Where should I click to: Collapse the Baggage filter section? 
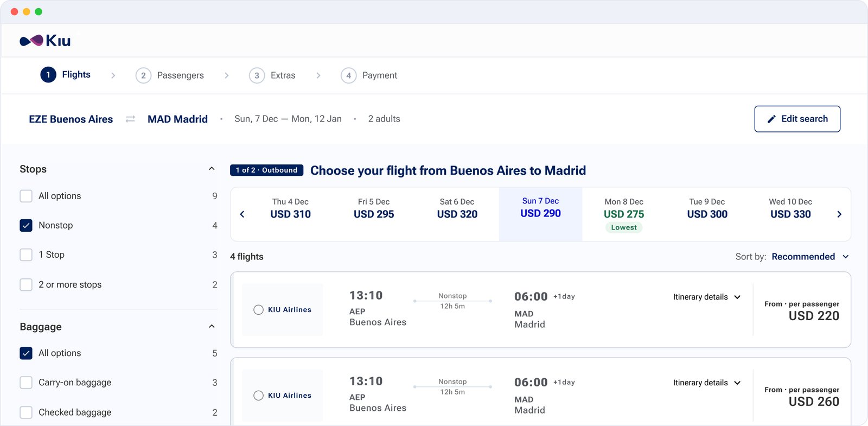click(x=212, y=326)
